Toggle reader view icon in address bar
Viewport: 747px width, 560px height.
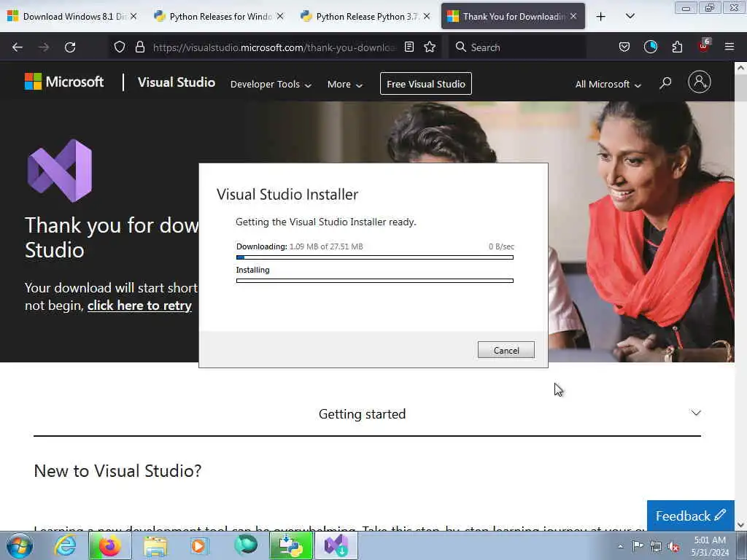point(409,47)
